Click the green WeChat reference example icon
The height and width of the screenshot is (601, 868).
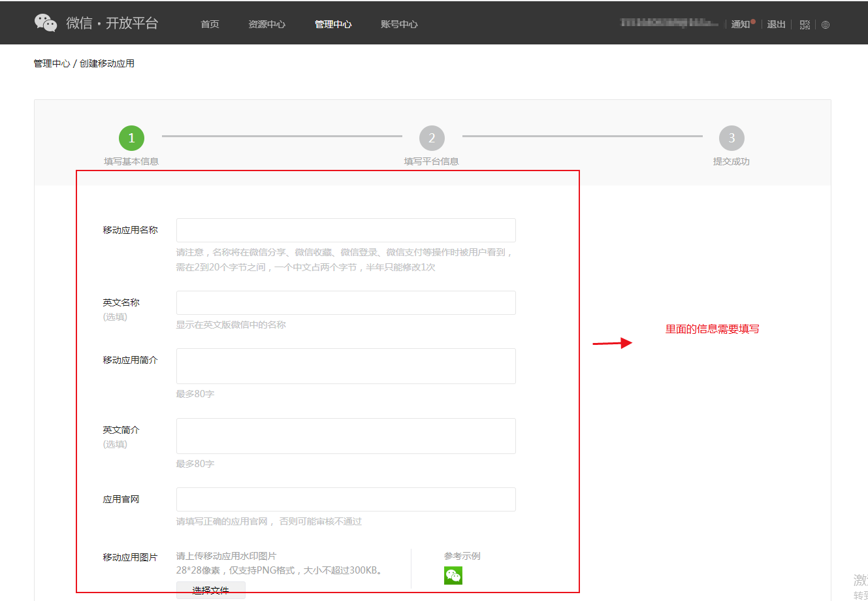point(453,576)
